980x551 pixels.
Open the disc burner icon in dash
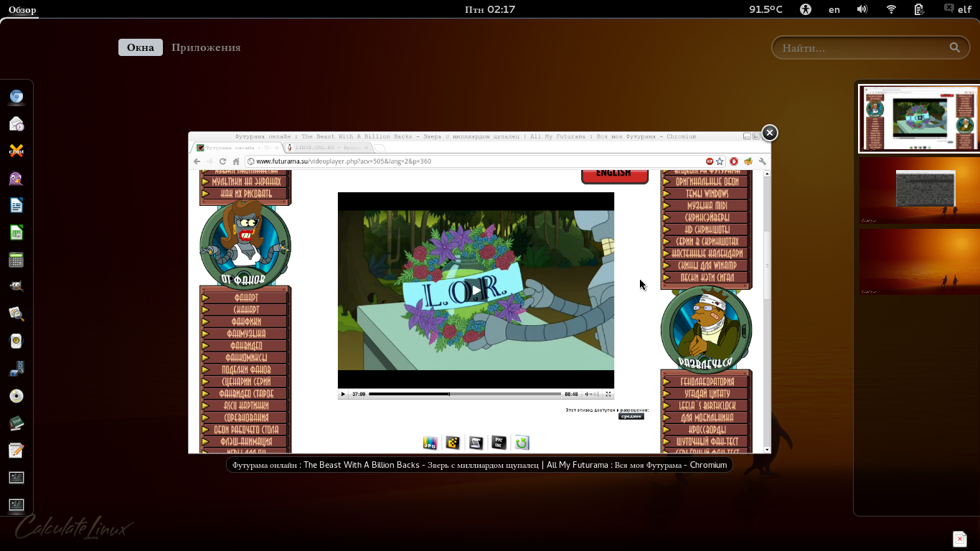[16, 396]
